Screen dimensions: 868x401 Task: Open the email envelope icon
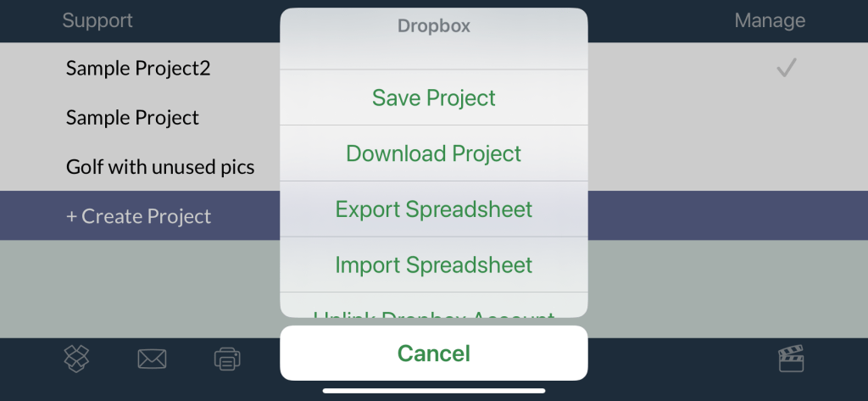click(x=152, y=359)
